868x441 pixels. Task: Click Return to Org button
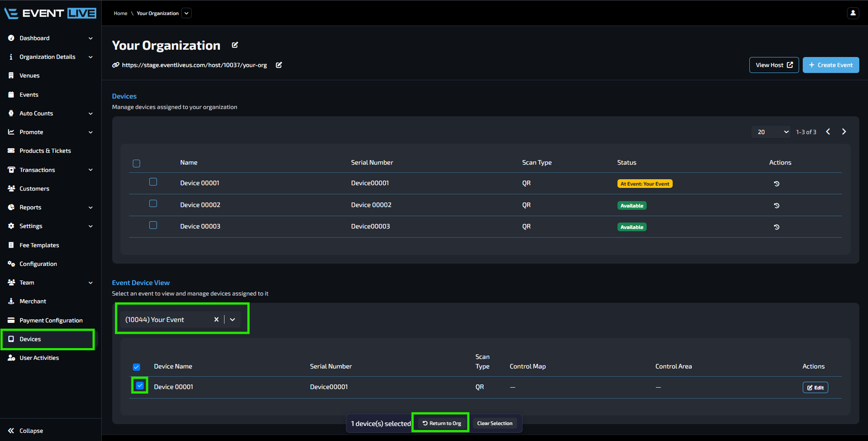tap(441, 423)
